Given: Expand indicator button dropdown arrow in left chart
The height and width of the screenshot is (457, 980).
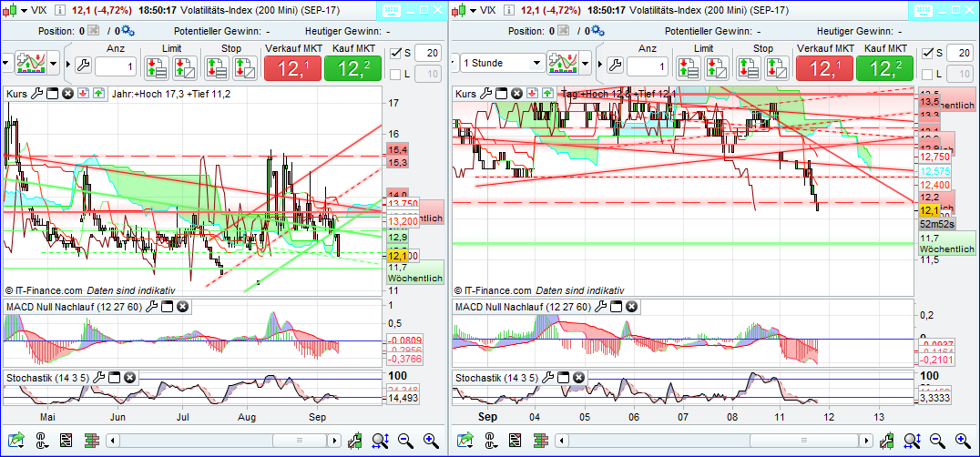Looking at the screenshot, I should [54, 63].
